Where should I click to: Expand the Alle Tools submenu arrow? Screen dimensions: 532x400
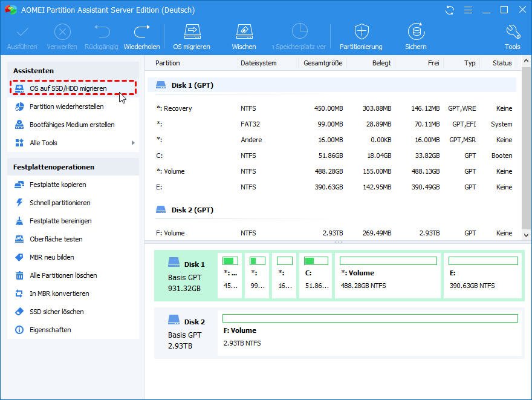(133, 143)
